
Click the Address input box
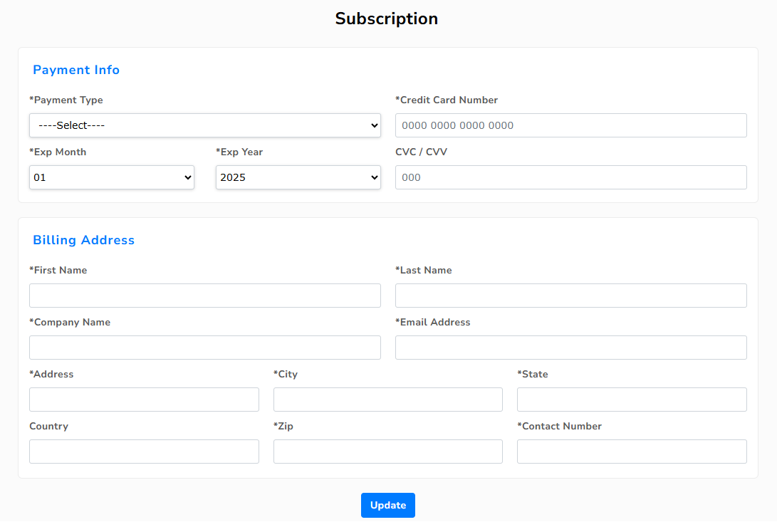(144, 400)
